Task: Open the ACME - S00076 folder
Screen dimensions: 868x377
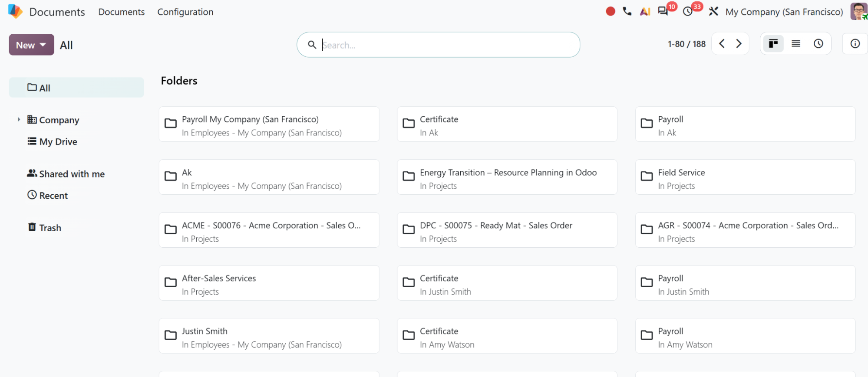Action: (x=269, y=230)
